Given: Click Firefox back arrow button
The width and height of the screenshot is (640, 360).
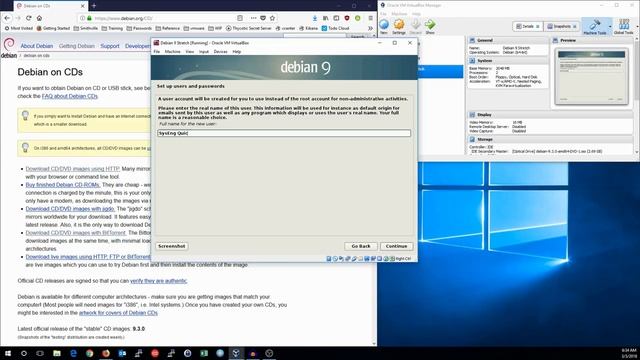Looking at the screenshot, I should point(7,18).
